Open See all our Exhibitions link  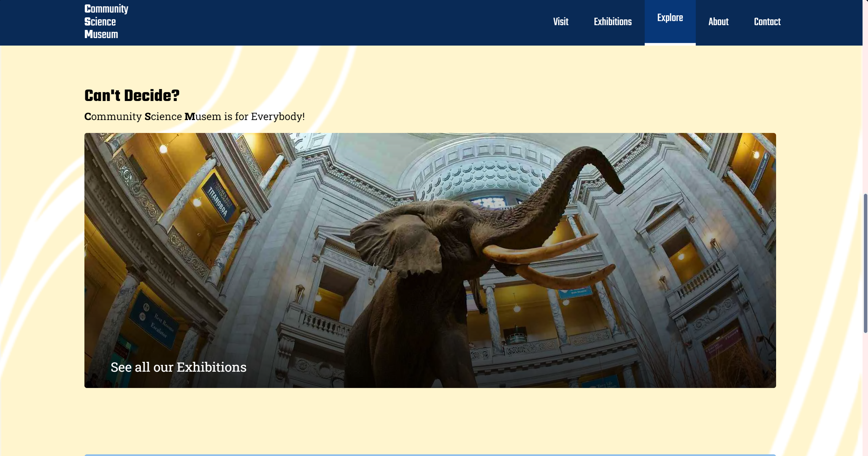click(178, 367)
